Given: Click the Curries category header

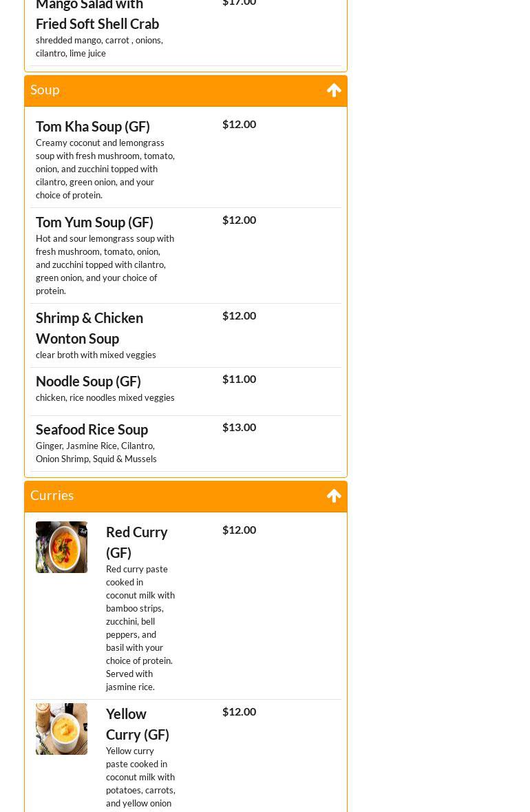Looking at the screenshot, I should tap(52, 495).
